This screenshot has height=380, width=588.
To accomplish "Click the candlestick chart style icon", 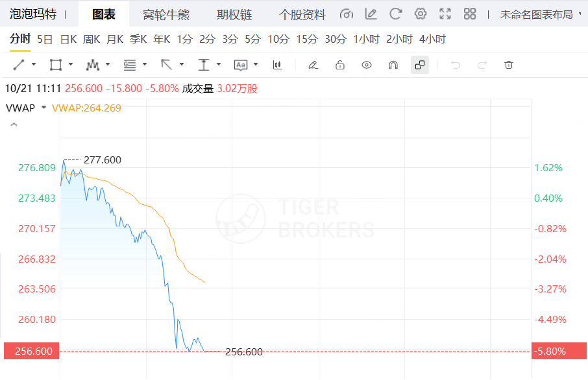I will point(278,65).
